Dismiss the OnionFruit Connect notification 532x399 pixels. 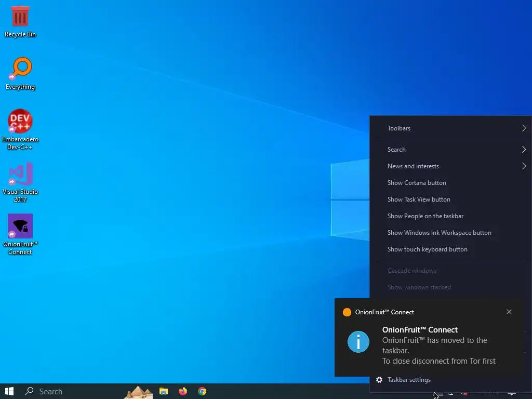pos(509,312)
